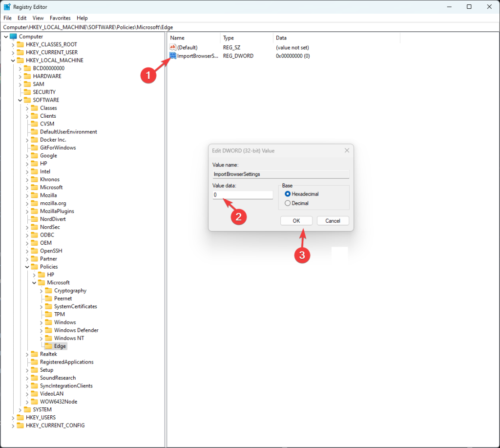Click the Classes folder icon

click(35, 108)
